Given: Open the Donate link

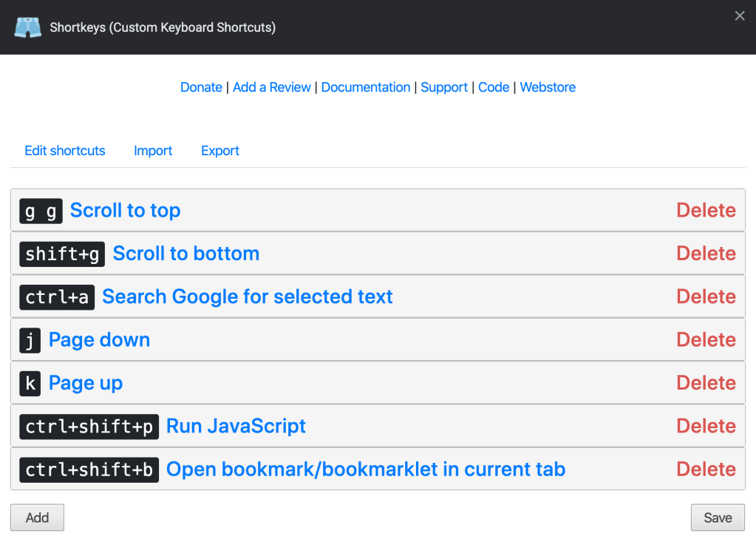Looking at the screenshot, I should pos(201,87).
